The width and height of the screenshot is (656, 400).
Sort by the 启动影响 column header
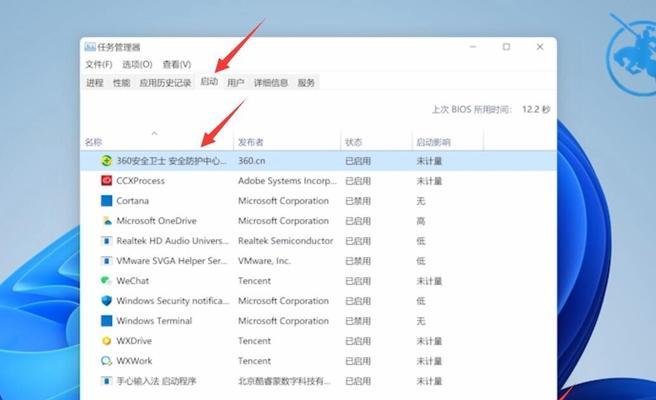pyautogui.click(x=433, y=142)
